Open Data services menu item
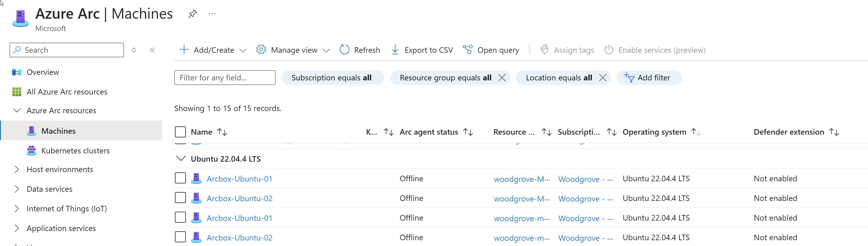This screenshot has width=868, height=246. (50, 189)
